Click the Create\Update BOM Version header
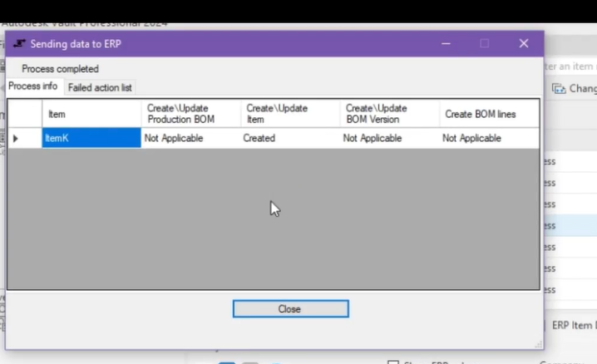 (389, 114)
